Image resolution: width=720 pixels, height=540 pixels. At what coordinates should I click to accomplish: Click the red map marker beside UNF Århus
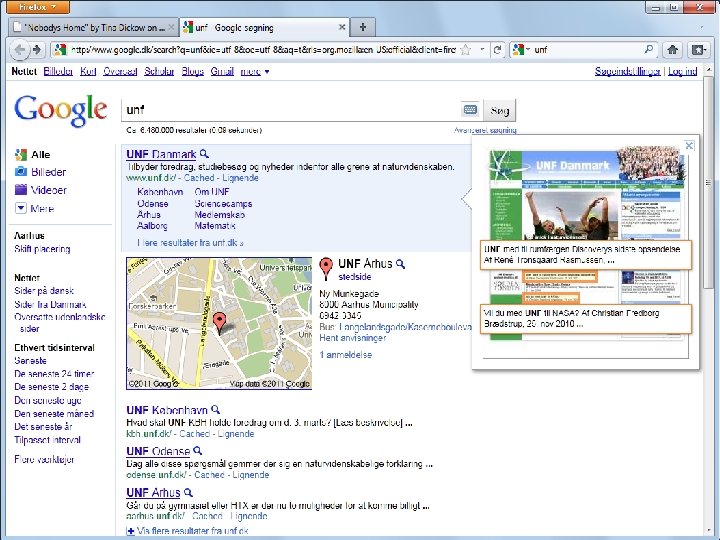click(326, 269)
